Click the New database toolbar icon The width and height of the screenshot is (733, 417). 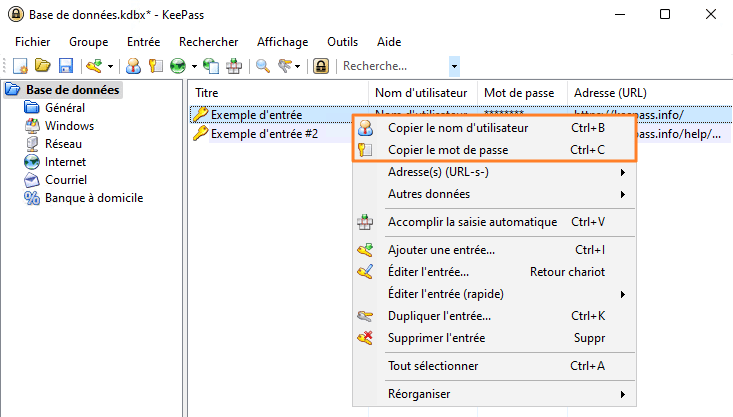[x=20, y=66]
